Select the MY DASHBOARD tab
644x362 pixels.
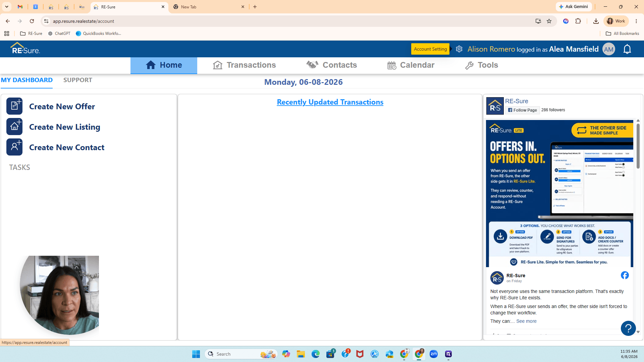[26, 80]
